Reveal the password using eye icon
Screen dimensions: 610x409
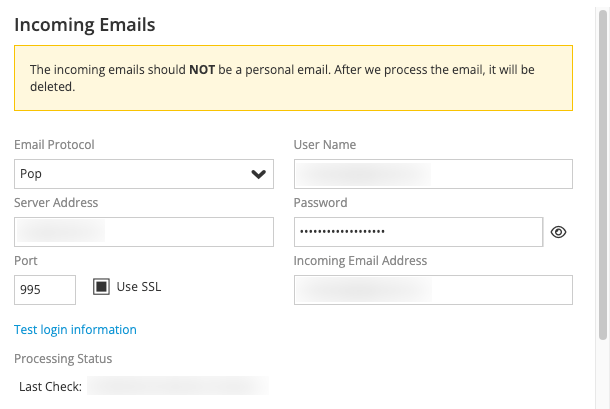click(558, 232)
